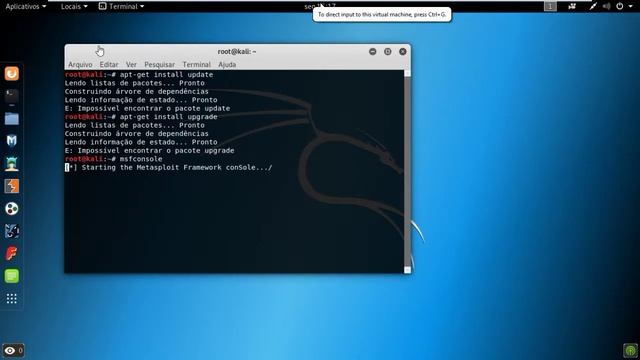Open the Ver menu

[131, 64]
